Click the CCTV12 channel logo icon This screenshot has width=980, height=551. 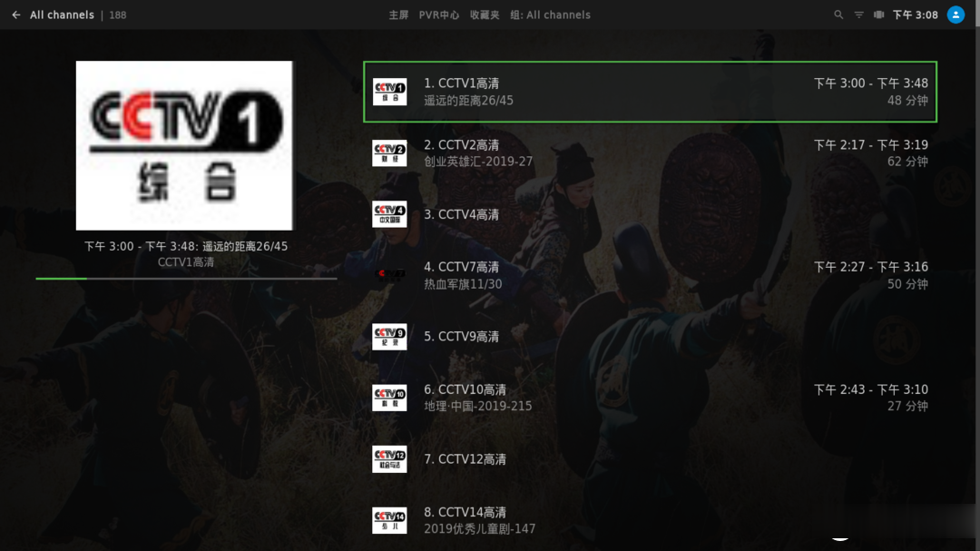389,459
